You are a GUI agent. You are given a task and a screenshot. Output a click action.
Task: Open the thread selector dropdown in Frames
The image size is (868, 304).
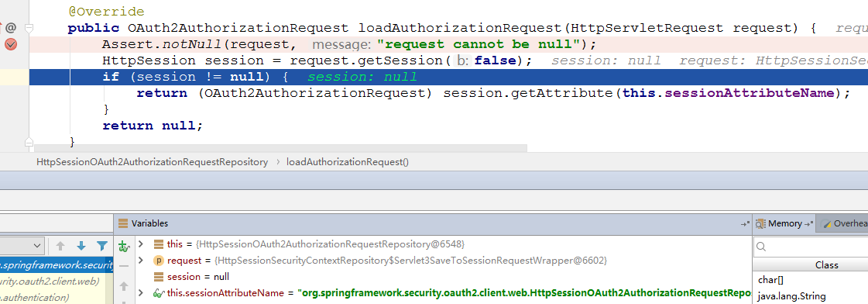(22, 245)
